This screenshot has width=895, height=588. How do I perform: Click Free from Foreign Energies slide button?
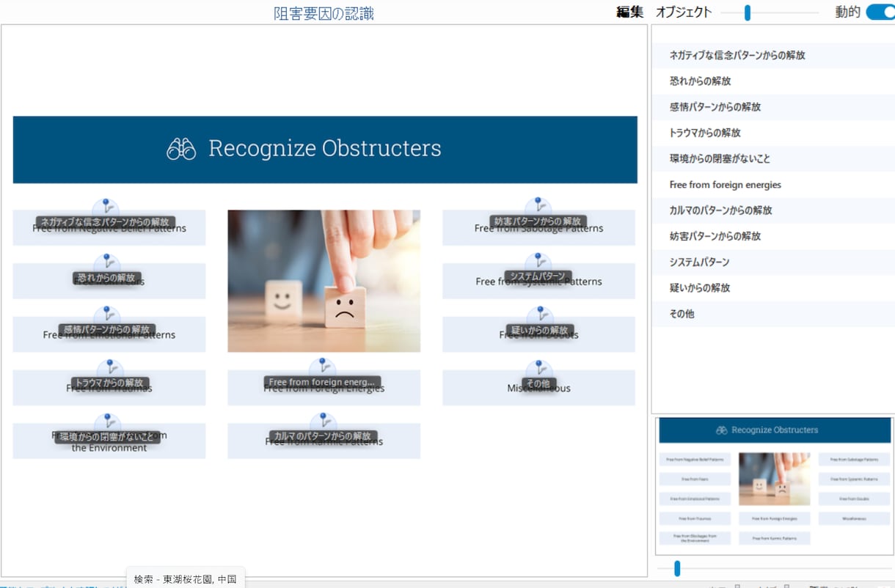point(324,388)
